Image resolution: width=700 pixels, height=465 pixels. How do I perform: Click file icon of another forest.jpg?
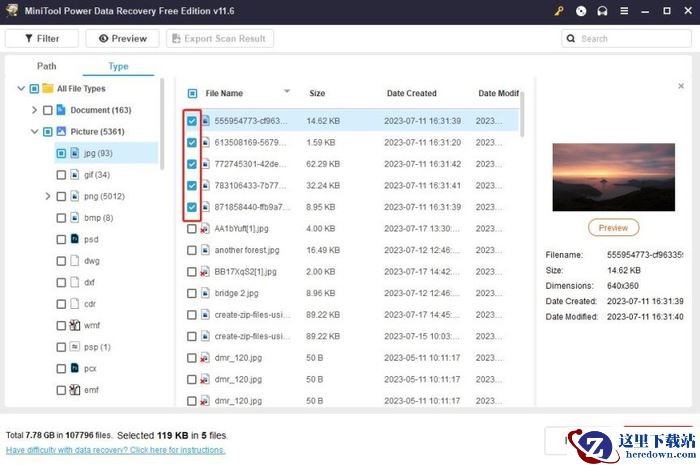(204, 250)
